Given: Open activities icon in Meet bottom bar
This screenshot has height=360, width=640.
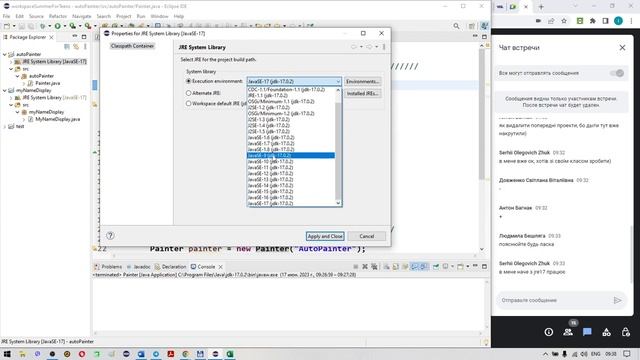Looking at the screenshot, I should (x=607, y=332).
